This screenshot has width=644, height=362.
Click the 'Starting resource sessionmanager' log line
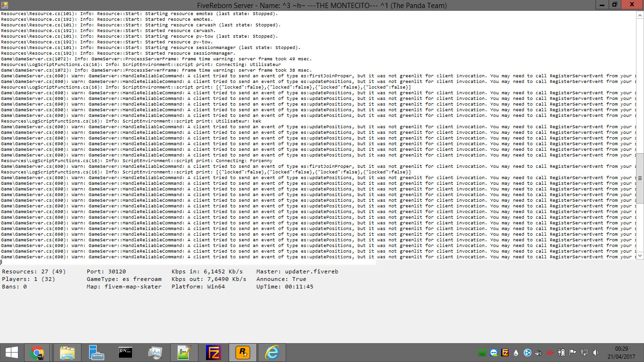(x=151, y=48)
